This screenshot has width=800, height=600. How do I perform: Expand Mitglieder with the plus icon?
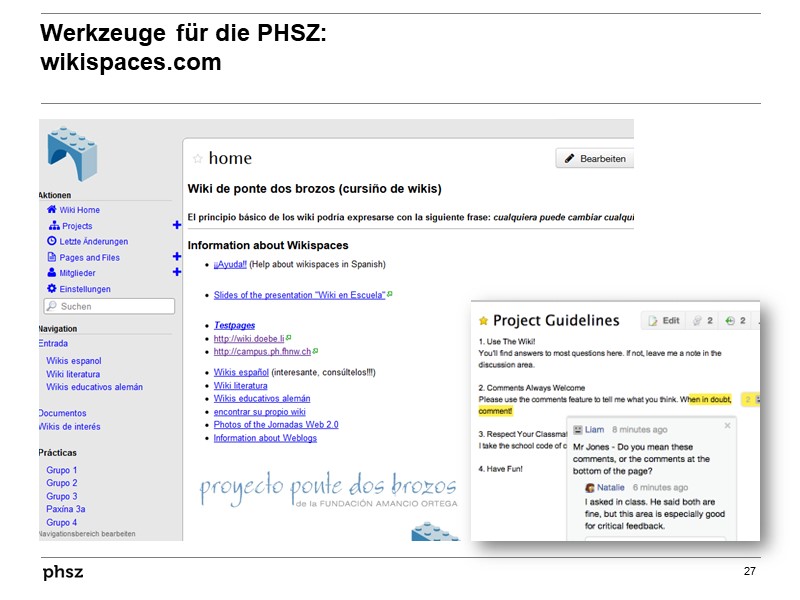(x=177, y=272)
